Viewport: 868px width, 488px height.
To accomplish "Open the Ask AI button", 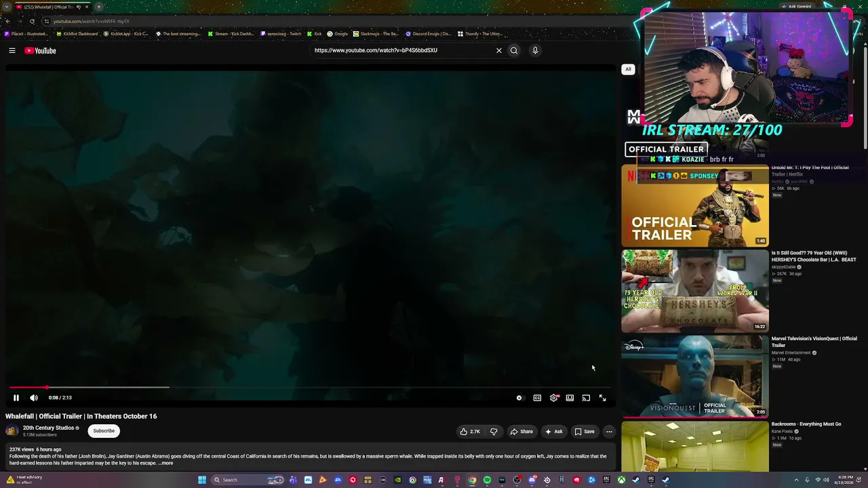I will (553, 431).
